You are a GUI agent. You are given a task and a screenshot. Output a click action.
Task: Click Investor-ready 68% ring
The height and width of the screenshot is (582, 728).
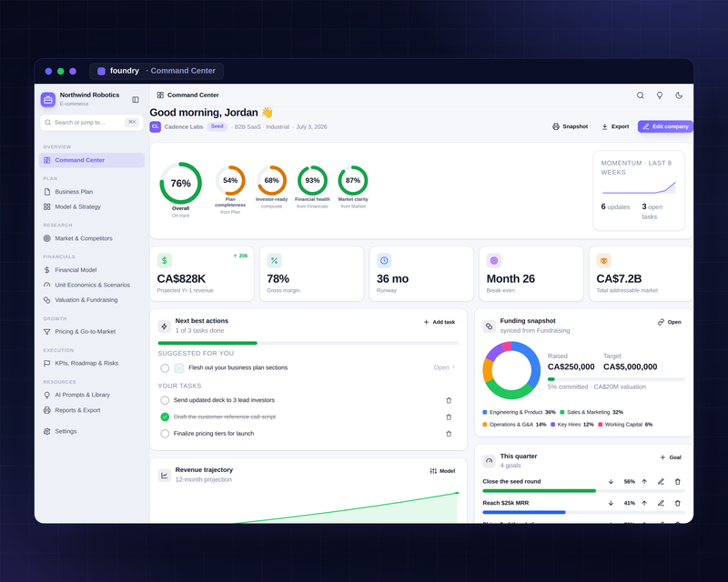pyautogui.click(x=271, y=181)
